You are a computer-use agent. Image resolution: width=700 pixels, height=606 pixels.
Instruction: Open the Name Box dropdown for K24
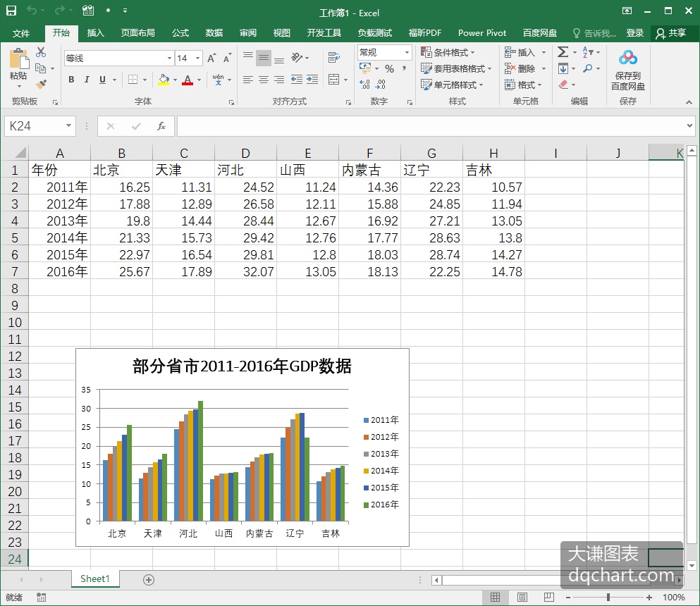click(x=68, y=126)
